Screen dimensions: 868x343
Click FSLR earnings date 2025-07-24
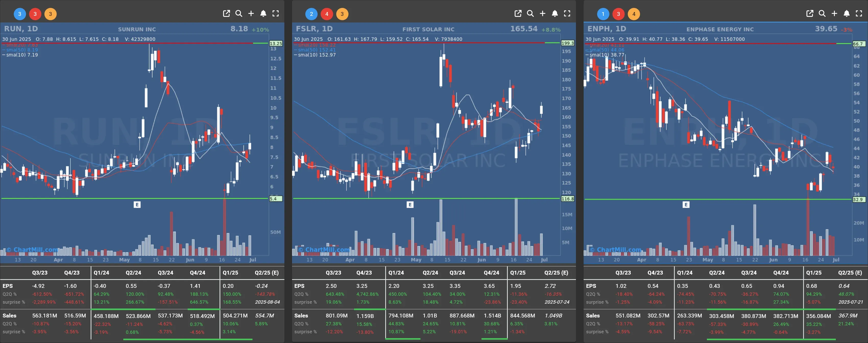557,302
